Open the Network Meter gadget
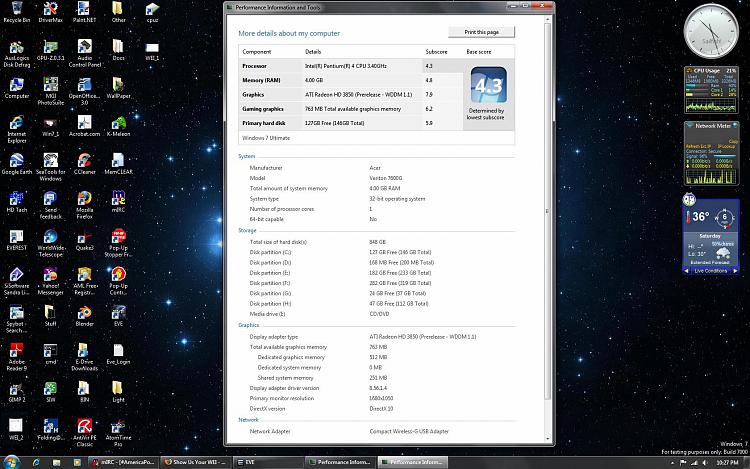750x469 pixels. tap(711, 153)
